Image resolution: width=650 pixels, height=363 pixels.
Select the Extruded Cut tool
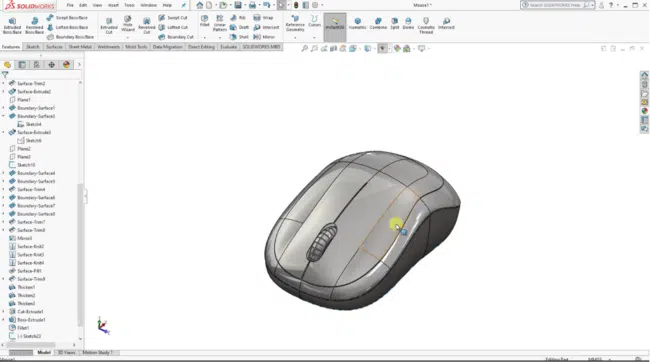point(109,25)
